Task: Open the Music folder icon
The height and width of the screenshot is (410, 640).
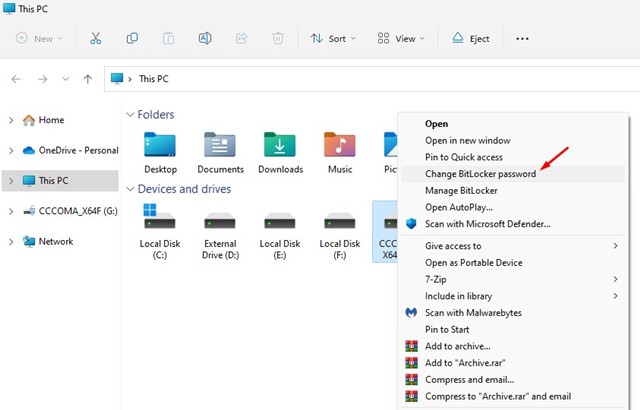Action: [x=339, y=146]
